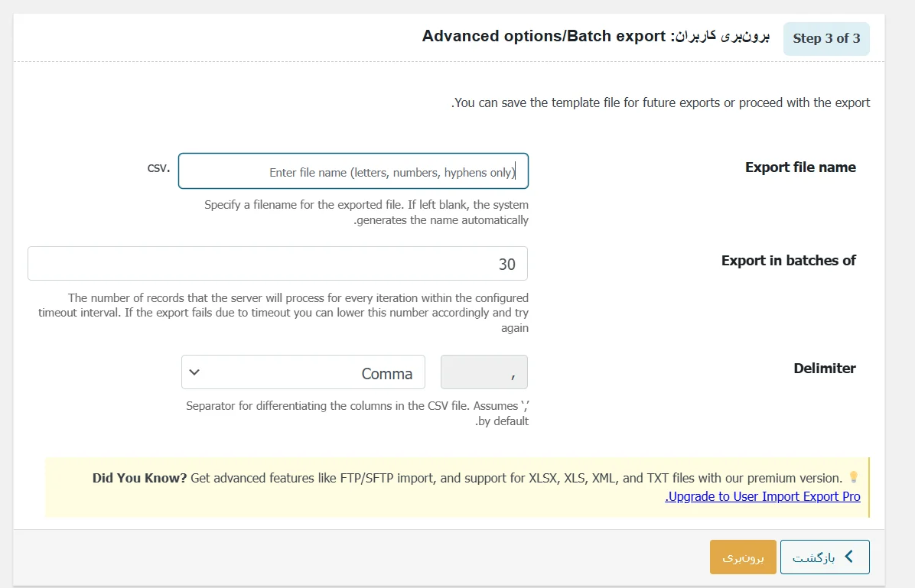Screen dimensions: 915x588
Task: Click the export file name input field
Action: [353, 171]
